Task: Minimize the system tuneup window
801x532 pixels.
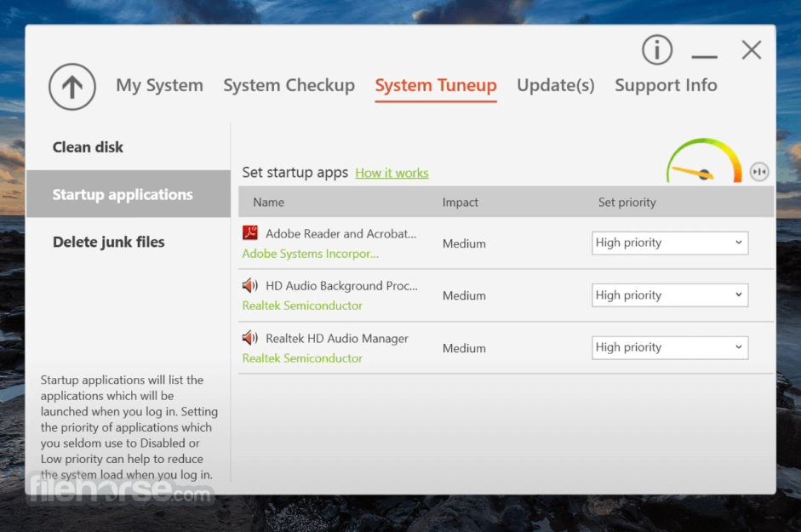Action: click(x=704, y=57)
